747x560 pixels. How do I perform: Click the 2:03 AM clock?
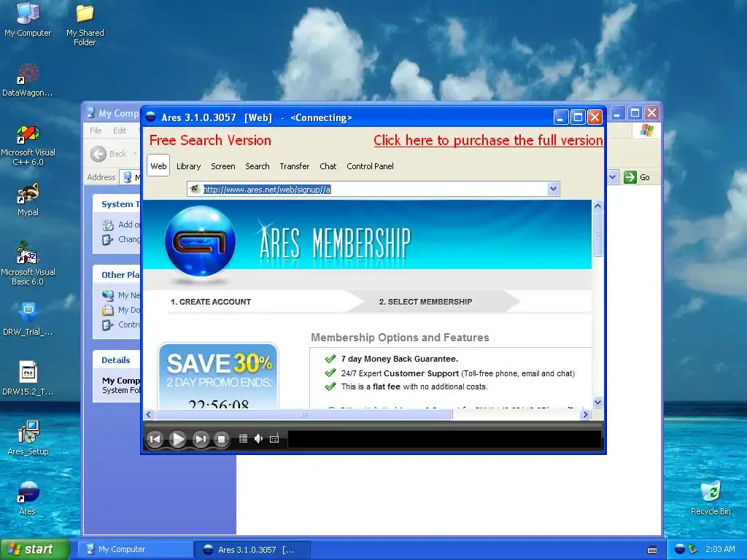click(x=720, y=549)
